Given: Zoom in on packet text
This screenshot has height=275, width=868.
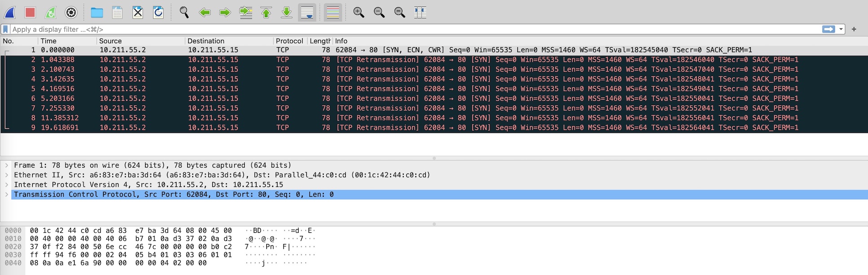Looking at the screenshot, I should (358, 13).
